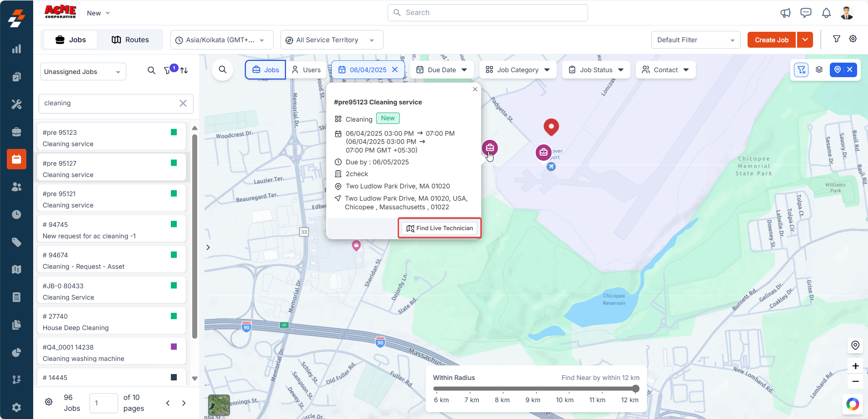868x419 pixels.
Task: Click the funnel filter icon in top bar
Action: coord(837,39)
